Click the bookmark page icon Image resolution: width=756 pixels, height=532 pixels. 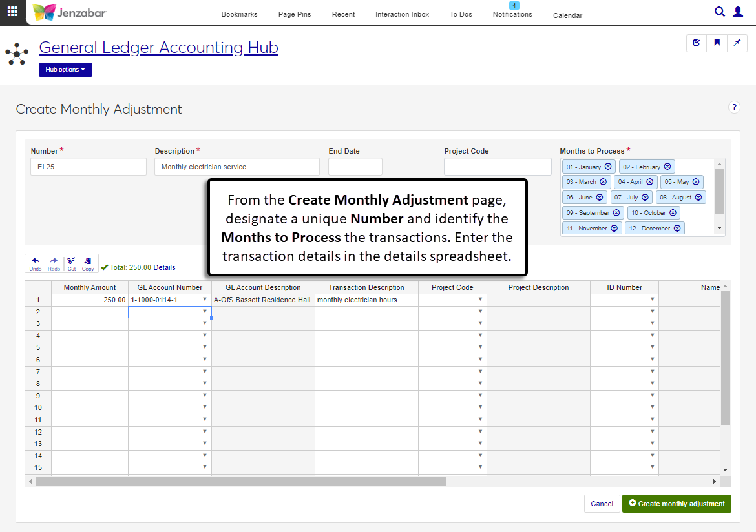(x=717, y=43)
